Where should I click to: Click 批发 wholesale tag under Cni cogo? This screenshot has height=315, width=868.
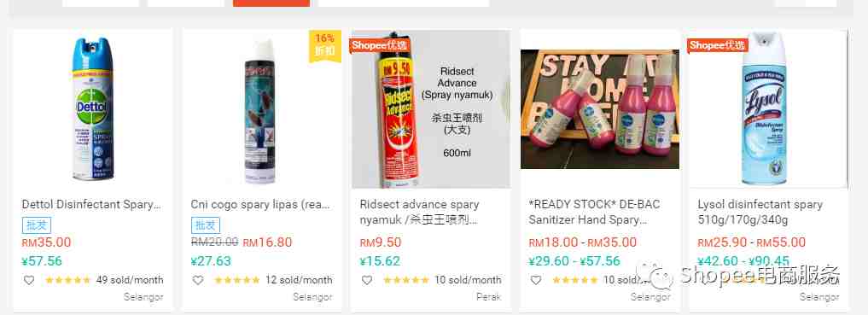click(x=206, y=225)
